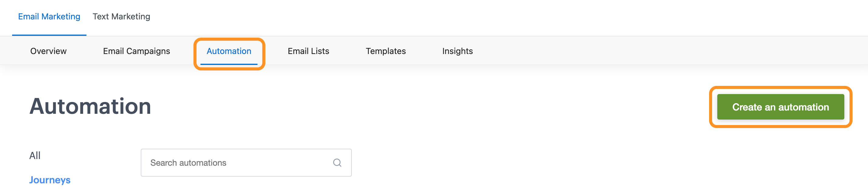
Task: Select the Journeys filter
Action: point(50,180)
